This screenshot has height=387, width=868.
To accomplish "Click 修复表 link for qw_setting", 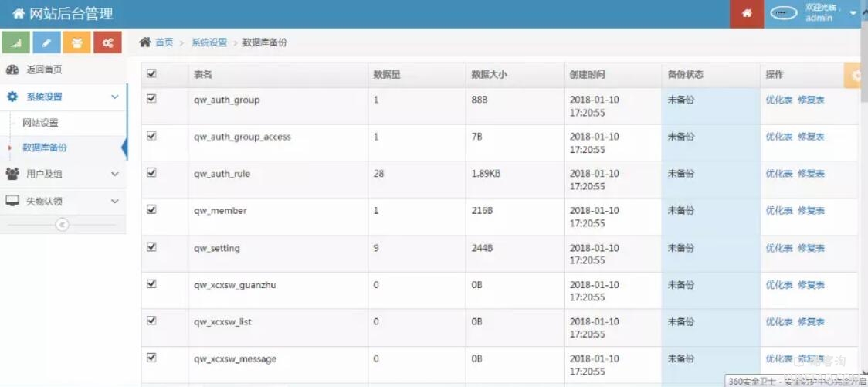I will click(811, 248).
